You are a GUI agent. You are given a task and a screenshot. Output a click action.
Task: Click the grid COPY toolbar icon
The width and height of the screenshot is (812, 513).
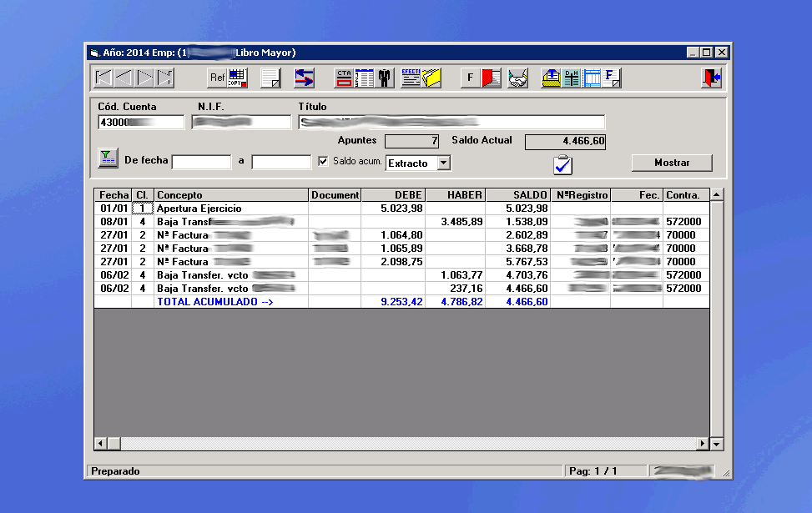237,78
